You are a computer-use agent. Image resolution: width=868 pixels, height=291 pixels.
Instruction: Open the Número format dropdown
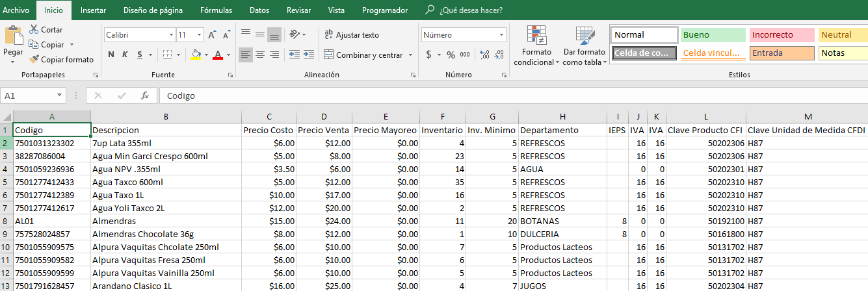[x=501, y=35]
